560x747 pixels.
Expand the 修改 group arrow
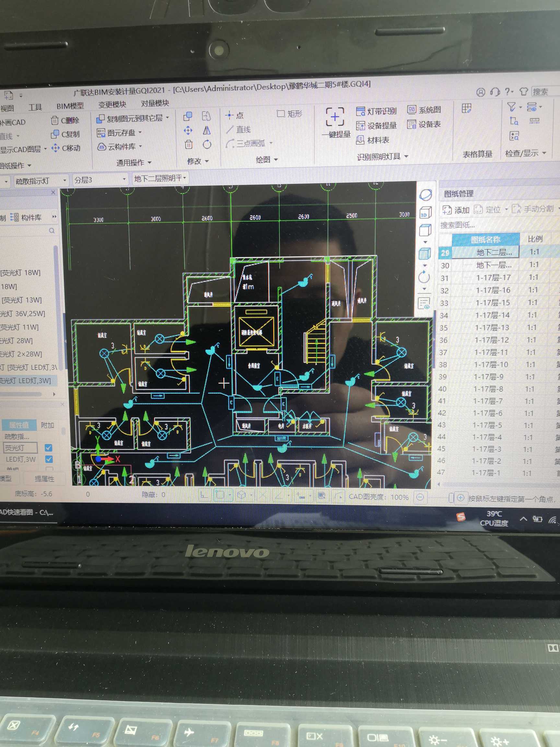206,161
